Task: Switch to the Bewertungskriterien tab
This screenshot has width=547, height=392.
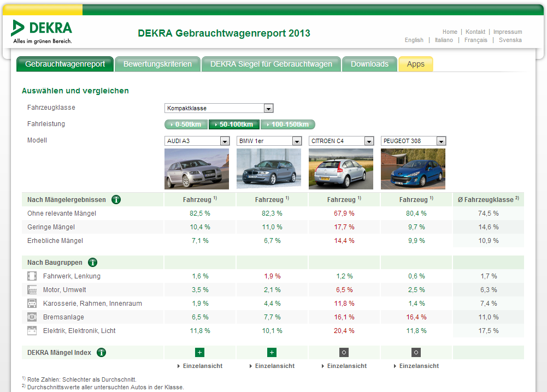Action: coord(157,64)
